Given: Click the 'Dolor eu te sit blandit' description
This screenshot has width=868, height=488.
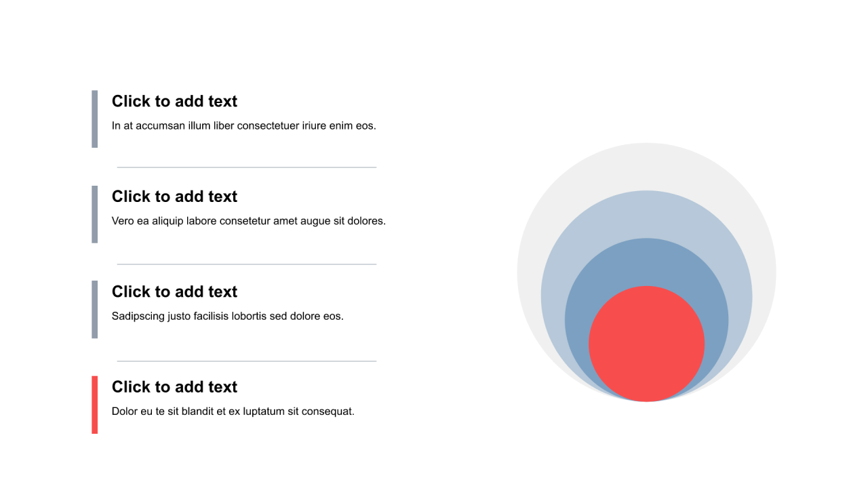Looking at the screenshot, I should 233,411.
